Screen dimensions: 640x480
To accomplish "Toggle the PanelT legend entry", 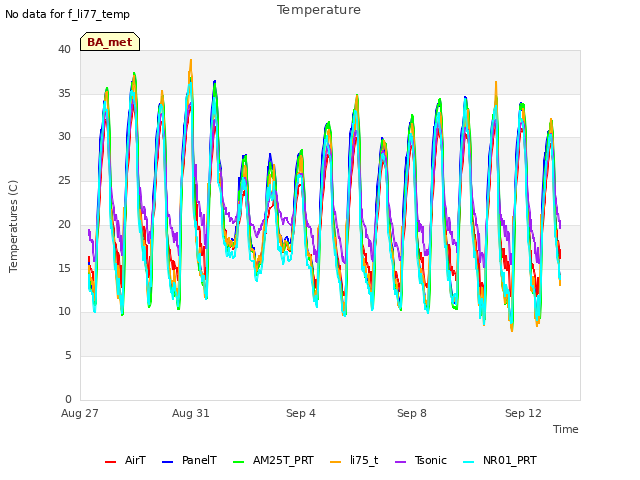I will tap(189, 460).
